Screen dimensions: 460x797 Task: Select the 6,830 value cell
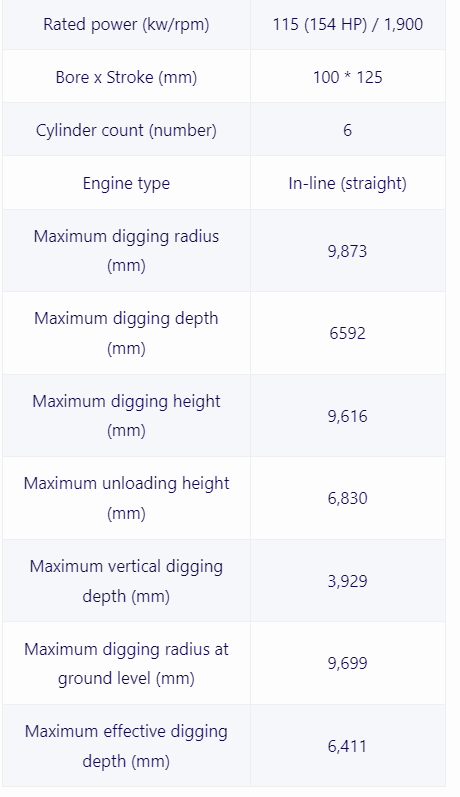[x=348, y=498]
